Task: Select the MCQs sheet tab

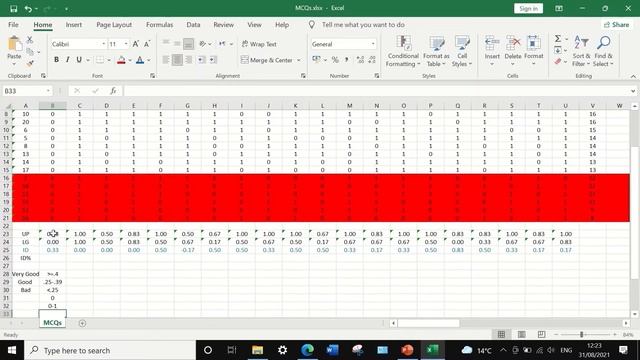Action: click(52, 322)
